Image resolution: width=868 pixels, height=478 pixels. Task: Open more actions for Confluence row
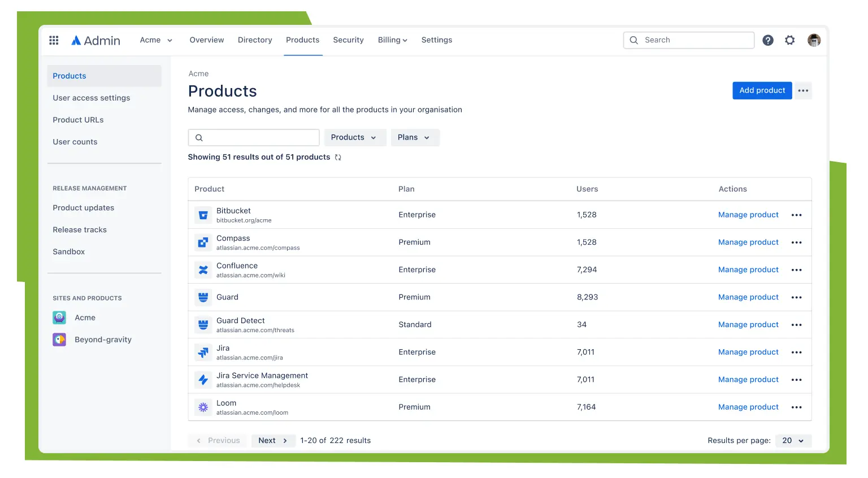(797, 270)
